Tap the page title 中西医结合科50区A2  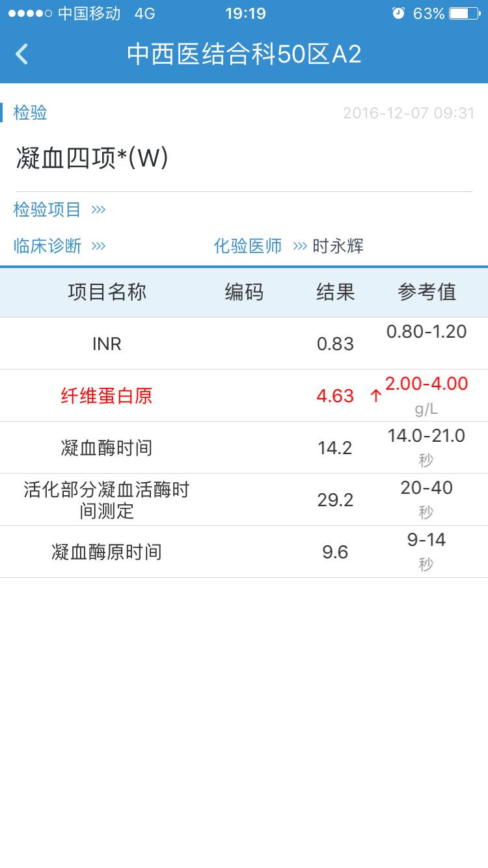coord(244,54)
